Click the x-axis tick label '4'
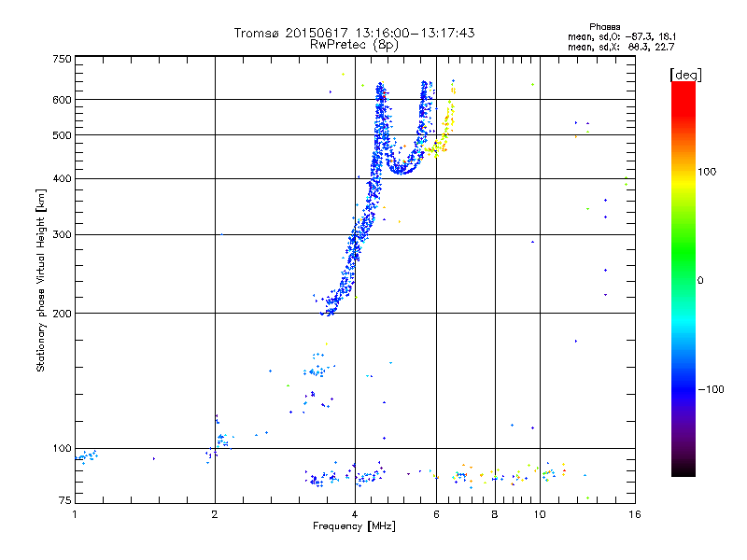Image resolution: width=747 pixels, height=560 pixels. 355,514
